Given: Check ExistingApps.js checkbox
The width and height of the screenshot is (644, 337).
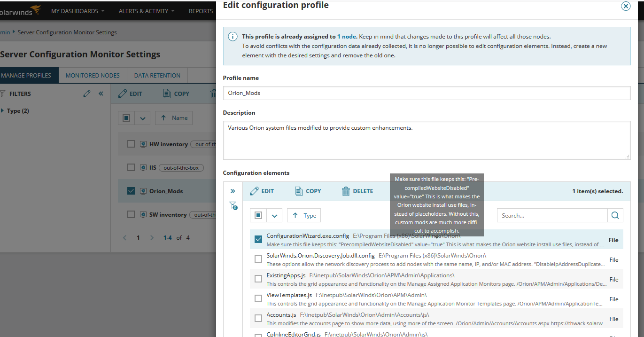Looking at the screenshot, I should 258,279.
